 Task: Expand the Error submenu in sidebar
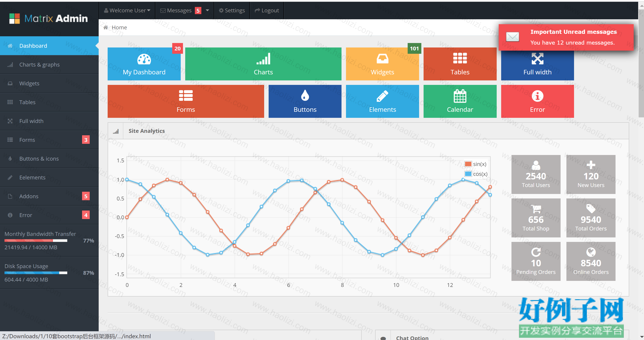click(x=49, y=215)
